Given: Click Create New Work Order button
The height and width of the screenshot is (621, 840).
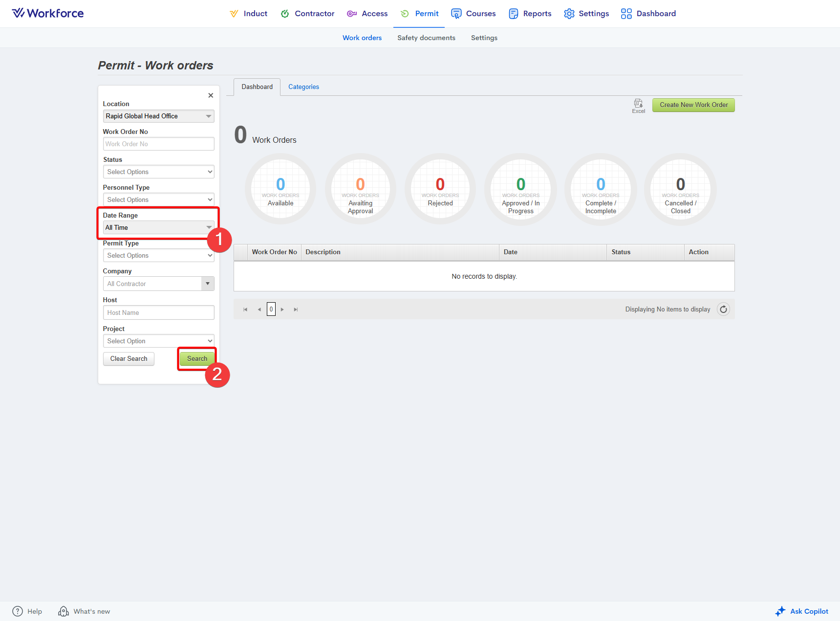Looking at the screenshot, I should point(693,105).
